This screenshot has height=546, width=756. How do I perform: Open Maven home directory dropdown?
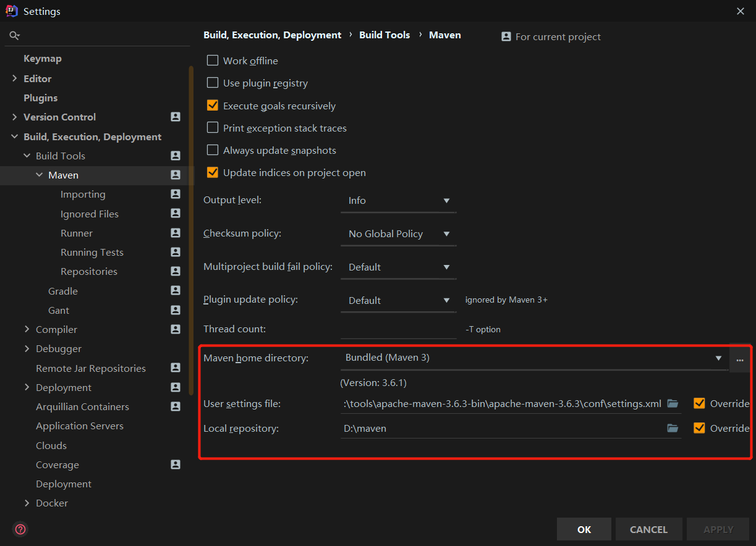(x=534, y=358)
